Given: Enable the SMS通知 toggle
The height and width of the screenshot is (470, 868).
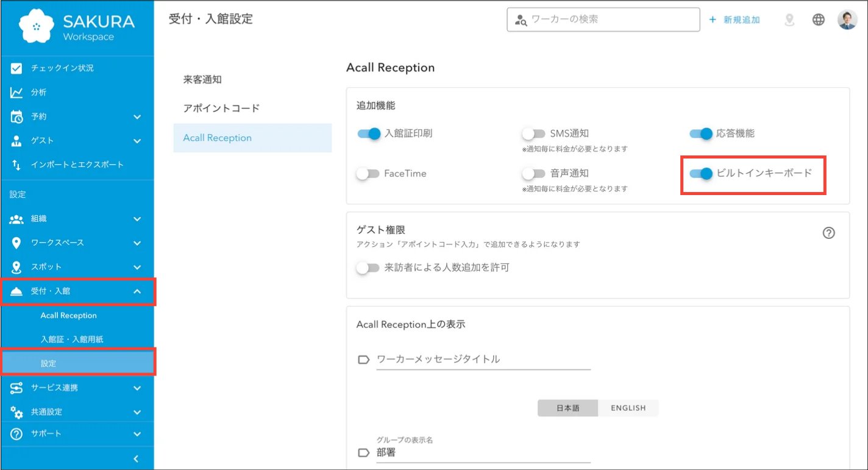Looking at the screenshot, I should (533, 134).
